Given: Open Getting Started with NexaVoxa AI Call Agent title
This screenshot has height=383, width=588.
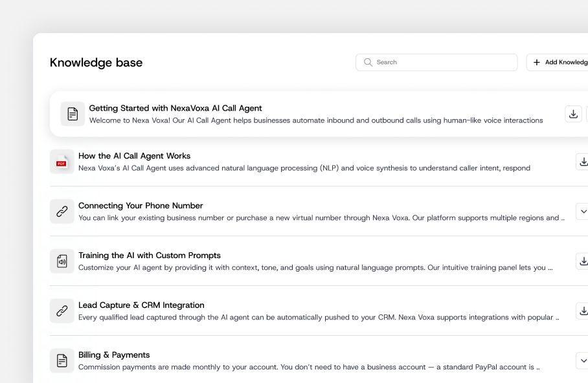Looking at the screenshot, I should [175, 108].
